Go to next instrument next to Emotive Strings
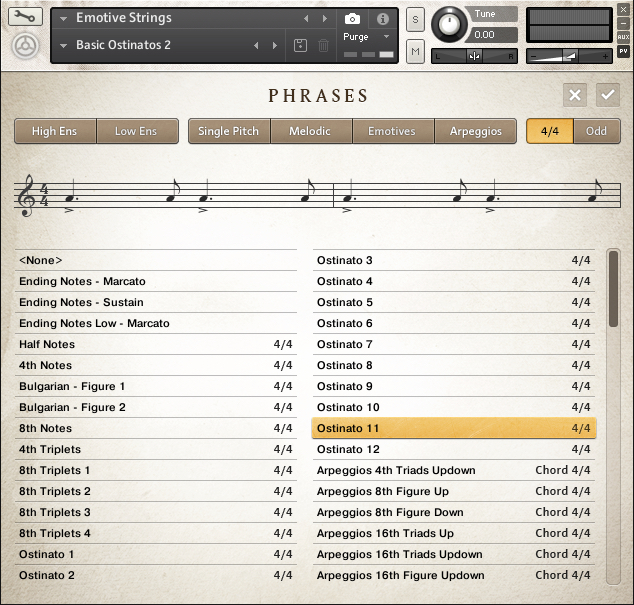This screenshot has width=634, height=605. [x=324, y=19]
